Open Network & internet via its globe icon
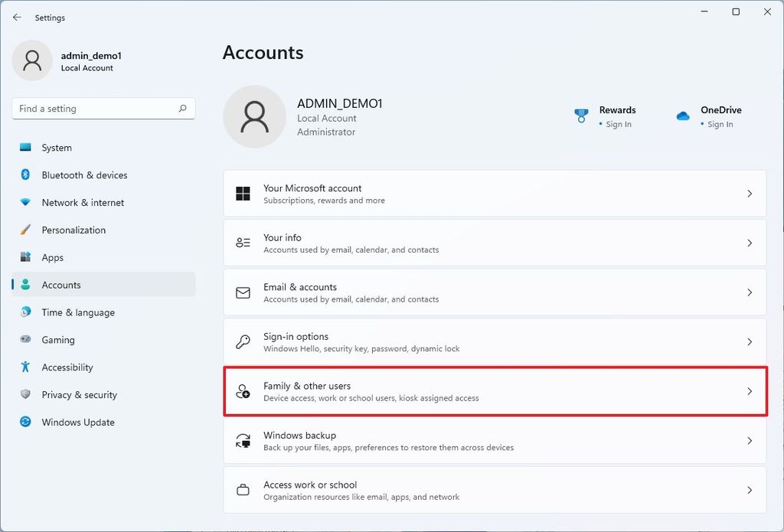The width and height of the screenshot is (784, 532). click(x=24, y=203)
